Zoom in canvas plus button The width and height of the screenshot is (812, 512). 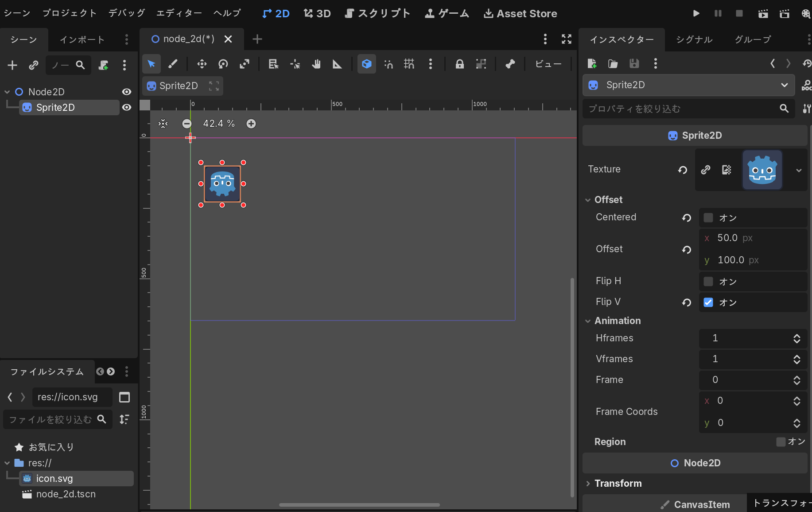point(251,124)
